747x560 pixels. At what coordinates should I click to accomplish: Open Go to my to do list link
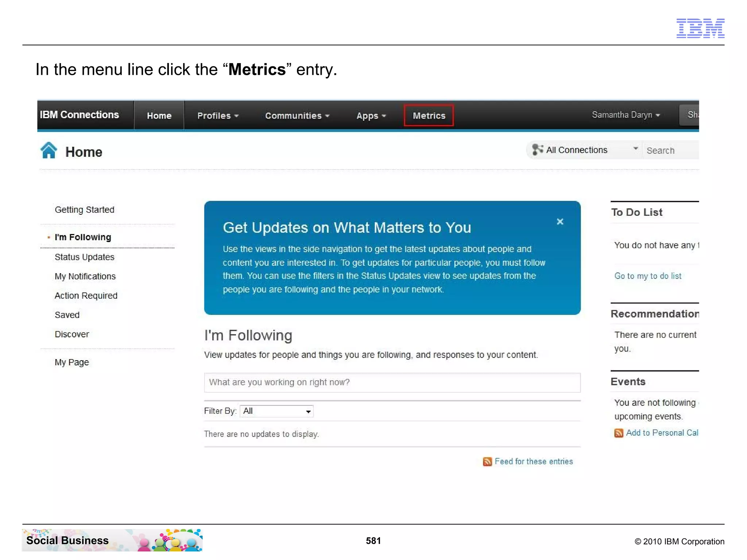point(648,276)
